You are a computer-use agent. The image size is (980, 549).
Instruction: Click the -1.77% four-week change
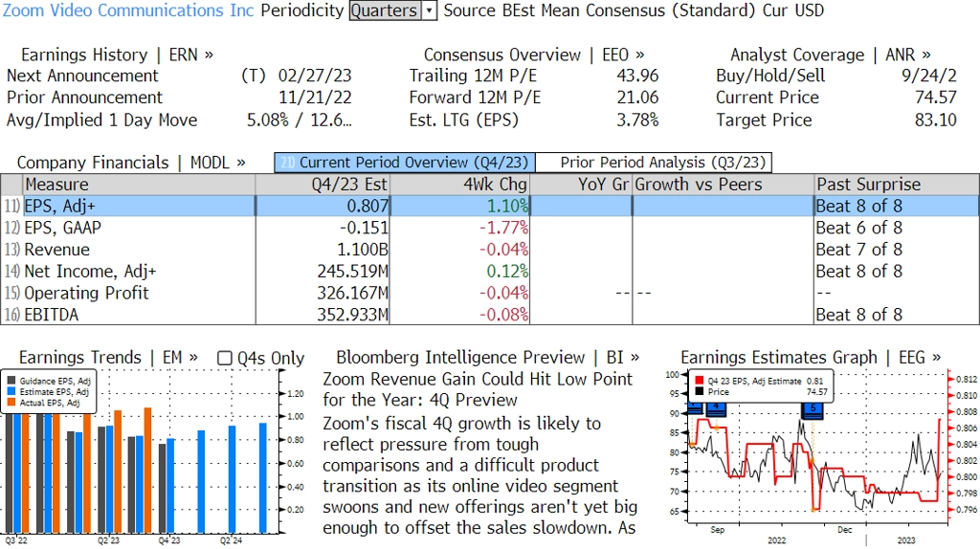(x=503, y=228)
